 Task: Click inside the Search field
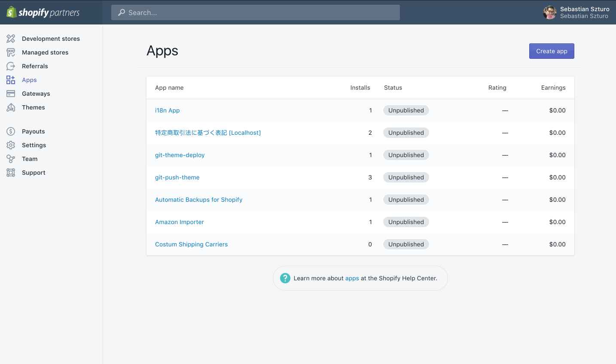tap(255, 12)
